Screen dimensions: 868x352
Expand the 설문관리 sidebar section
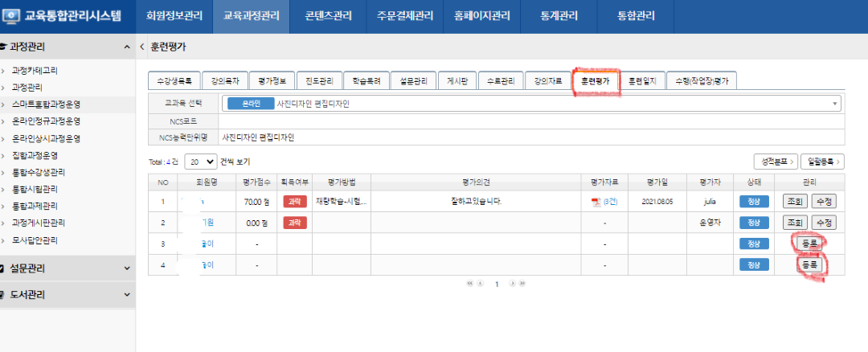127,268
